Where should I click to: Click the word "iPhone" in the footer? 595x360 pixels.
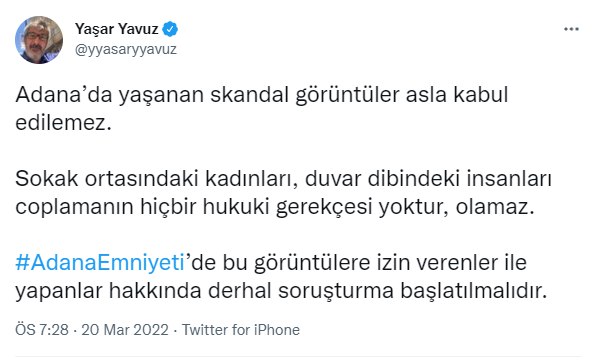[x=277, y=330]
